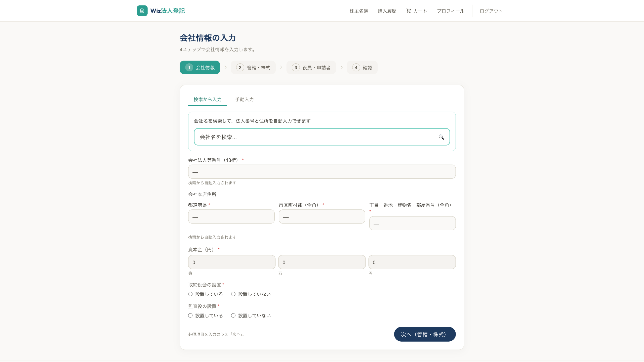The width and height of the screenshot is (644, 362).
Task: Click step 3 役員・申請者 in stepper
Action: [311, 68]
